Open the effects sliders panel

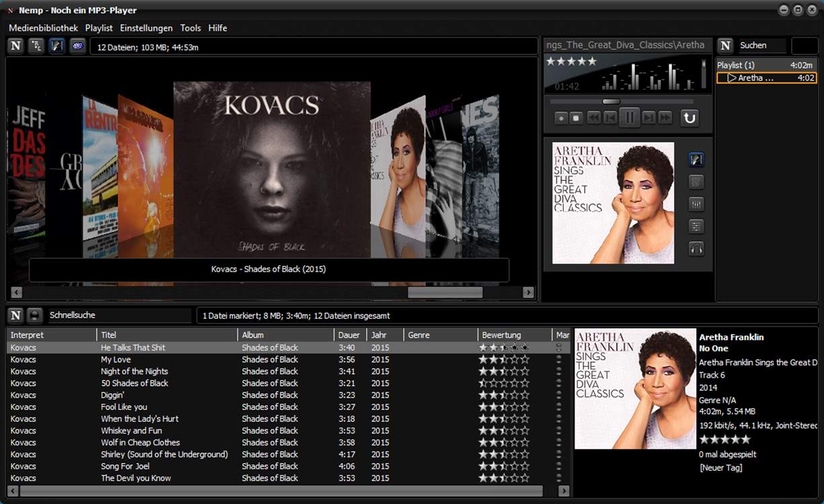(x=696, y=226)
